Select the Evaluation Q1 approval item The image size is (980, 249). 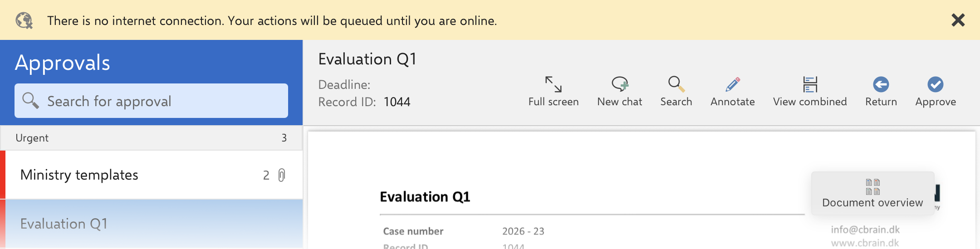pyautogui.click(x=151, y=224)
